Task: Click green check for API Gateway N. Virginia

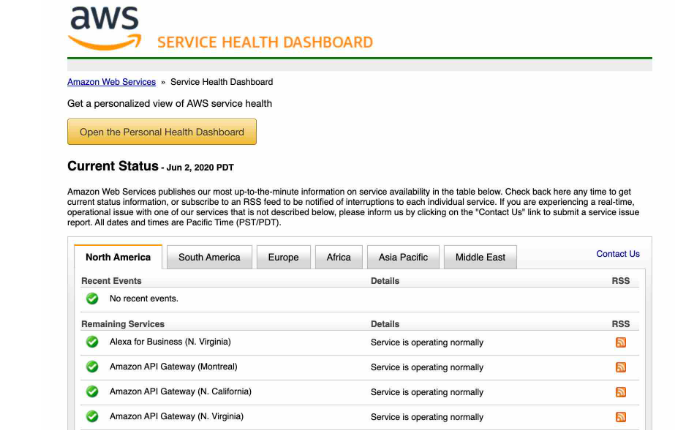Action: [92, 417]
